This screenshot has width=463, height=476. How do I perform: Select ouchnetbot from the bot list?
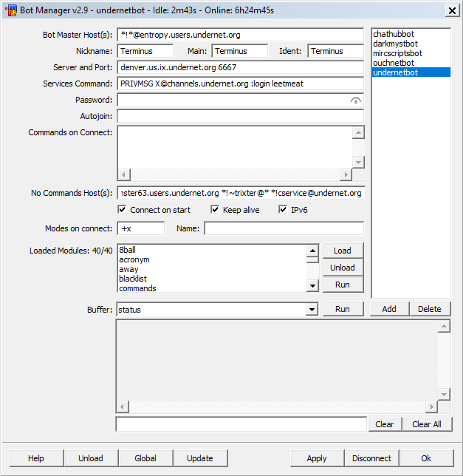[394, 63]
